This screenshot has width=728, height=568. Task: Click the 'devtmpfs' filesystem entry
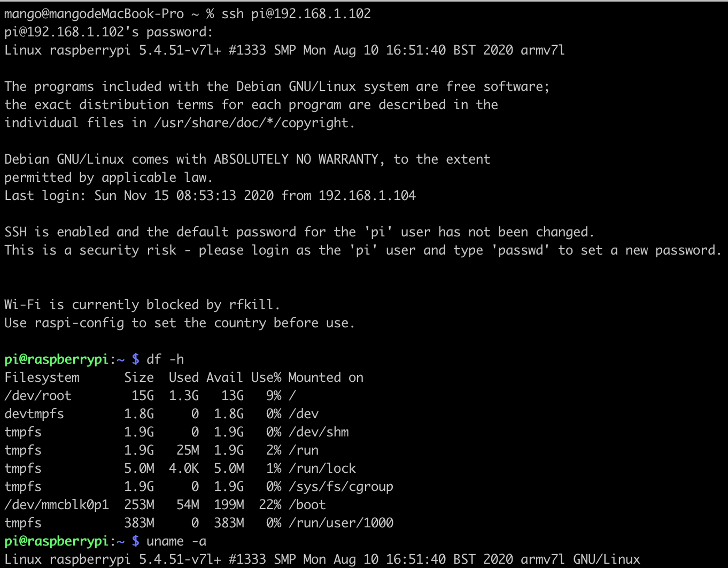(x=34, y=414)
